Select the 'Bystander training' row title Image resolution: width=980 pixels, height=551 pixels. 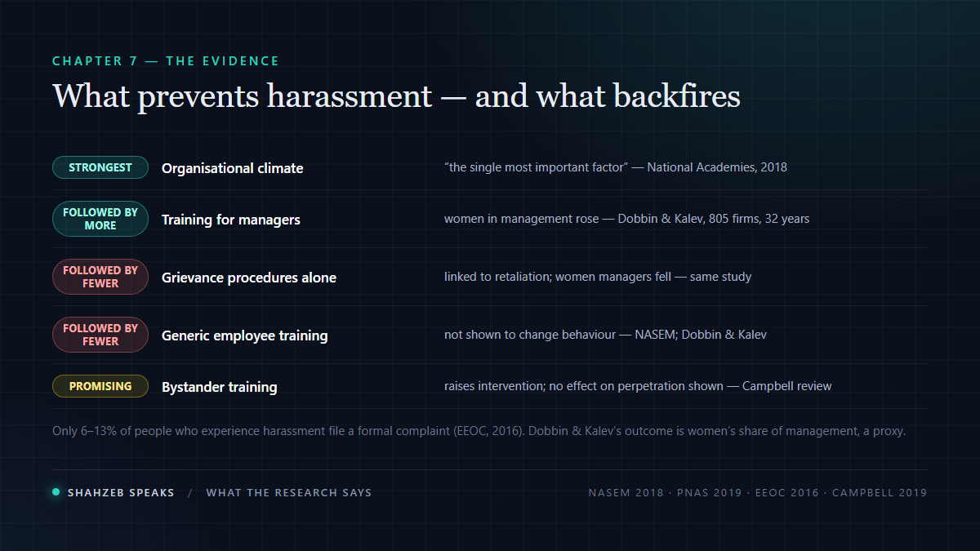point(220,387)
